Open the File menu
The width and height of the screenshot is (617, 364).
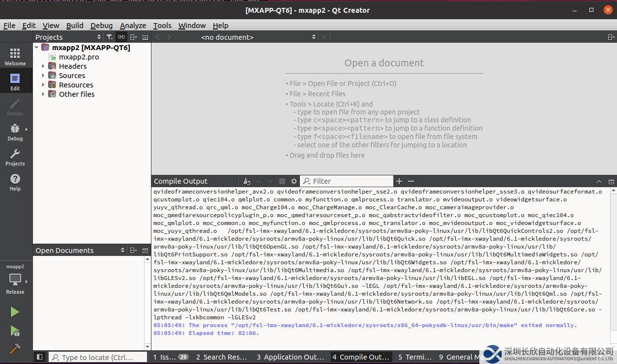point(9,26)
